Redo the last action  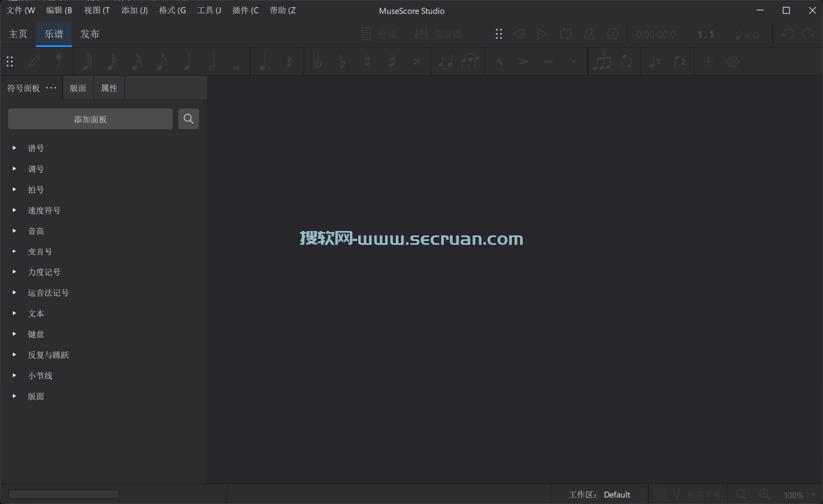pos(809,34)
